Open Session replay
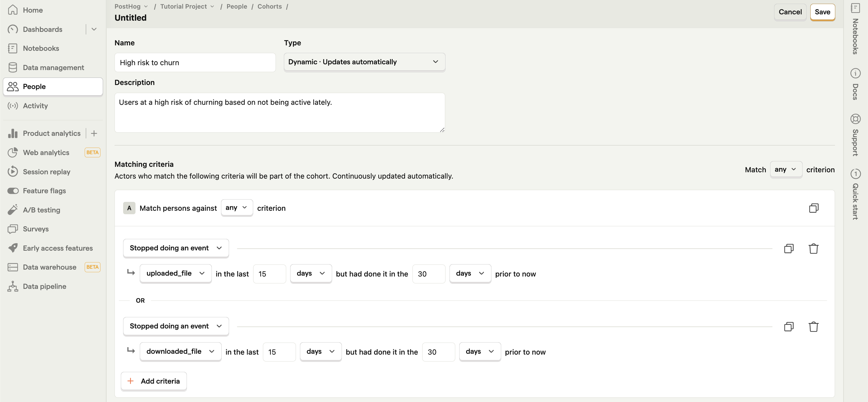 pyautogui.click(x=53, y=172)
